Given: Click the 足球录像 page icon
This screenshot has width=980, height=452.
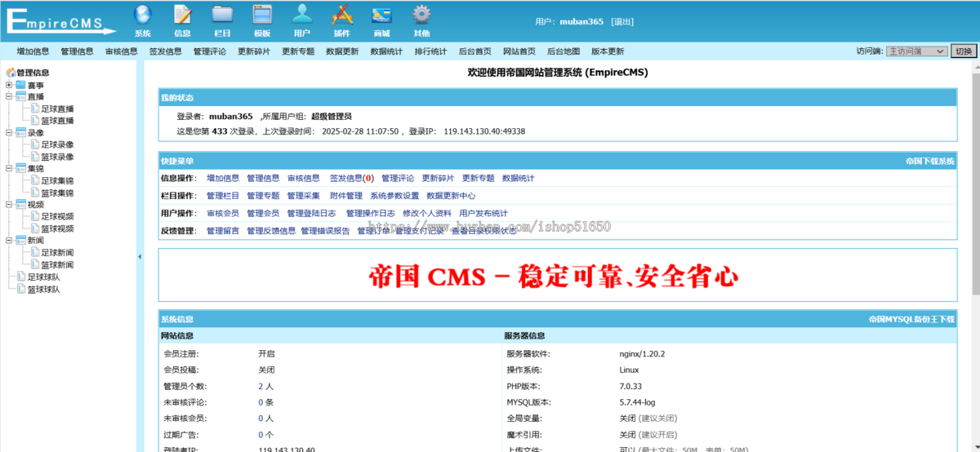Looking at the screenshot, I should pyautogui.click(x=35, y=144).
